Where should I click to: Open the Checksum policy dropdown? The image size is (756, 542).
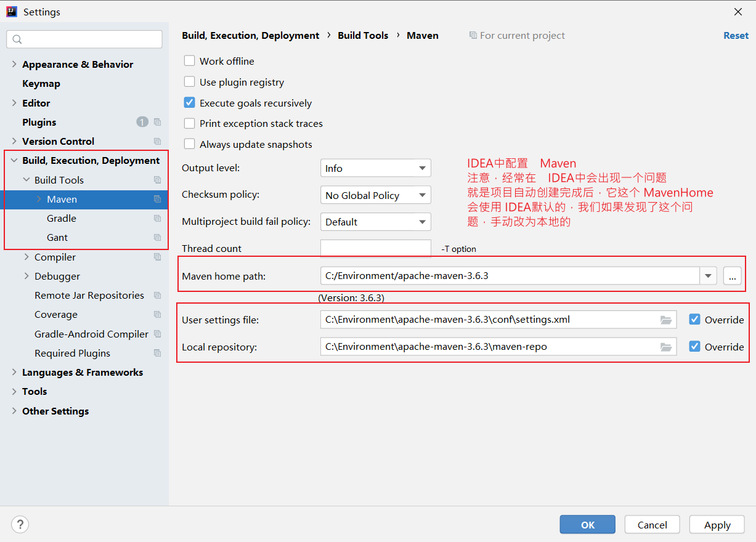(375, 195)
